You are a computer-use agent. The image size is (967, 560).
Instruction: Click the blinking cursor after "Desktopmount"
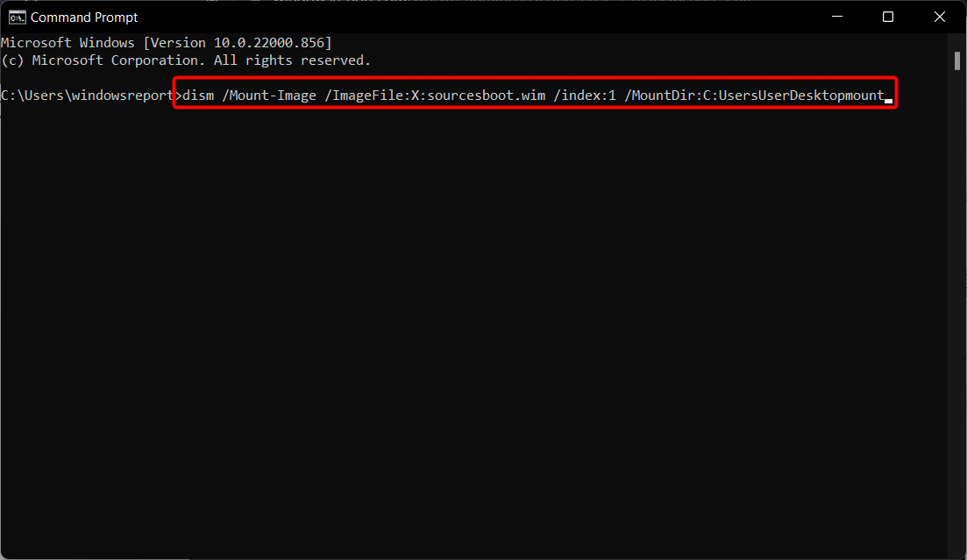coord(889,101)
